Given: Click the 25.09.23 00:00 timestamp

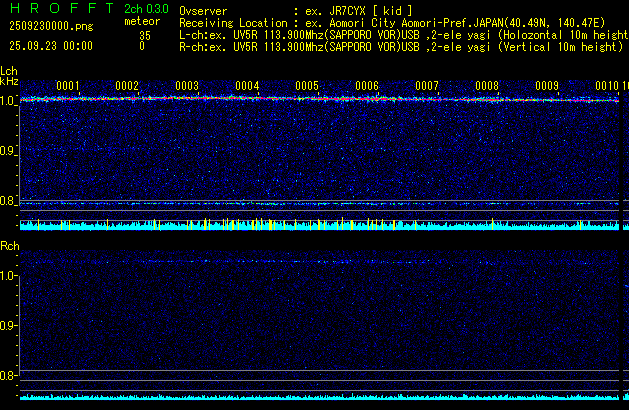Looking at the screenshot, I should pos(50,46).
